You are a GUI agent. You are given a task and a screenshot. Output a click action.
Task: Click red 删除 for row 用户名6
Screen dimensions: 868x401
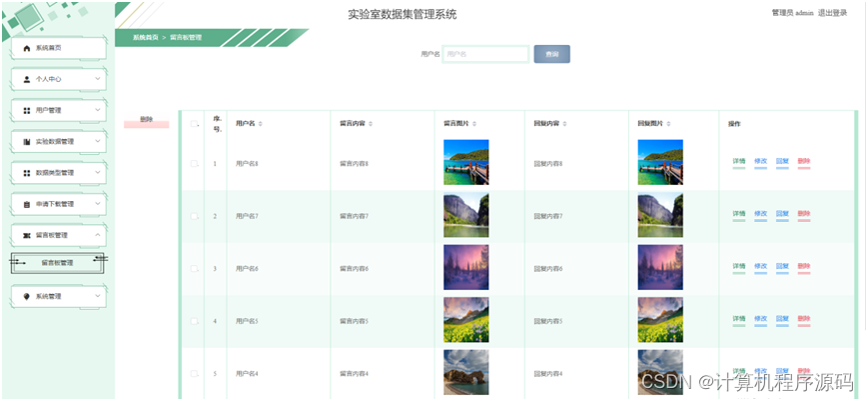804,267
